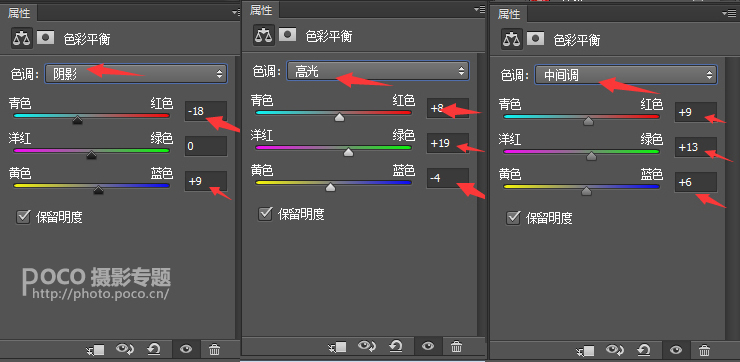Select the 属性 tab of the Highlights panel
The height and width of the screenshot is (362, 740).
click(x=261, y=9)
